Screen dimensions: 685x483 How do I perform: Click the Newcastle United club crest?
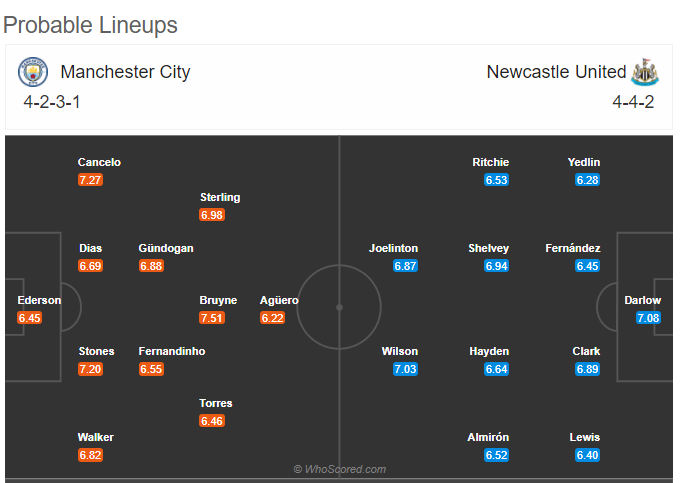pyautogui.click(x=645, y=72)
